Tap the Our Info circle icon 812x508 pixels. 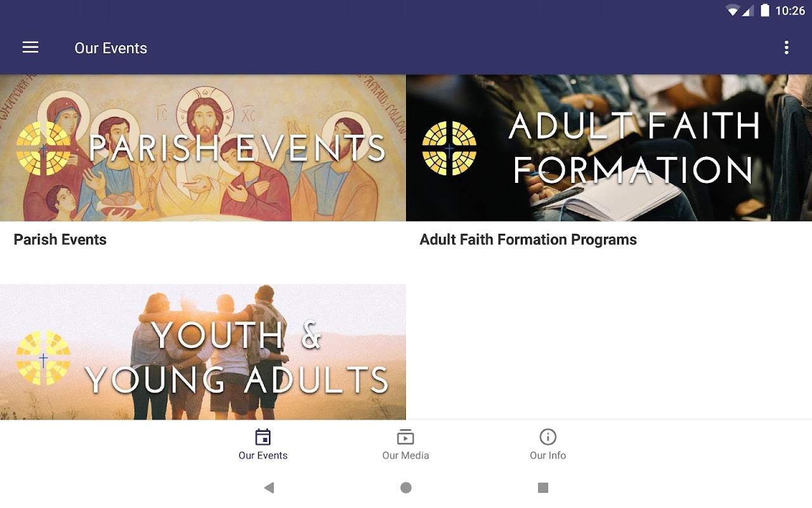click(x=547, y=437)
